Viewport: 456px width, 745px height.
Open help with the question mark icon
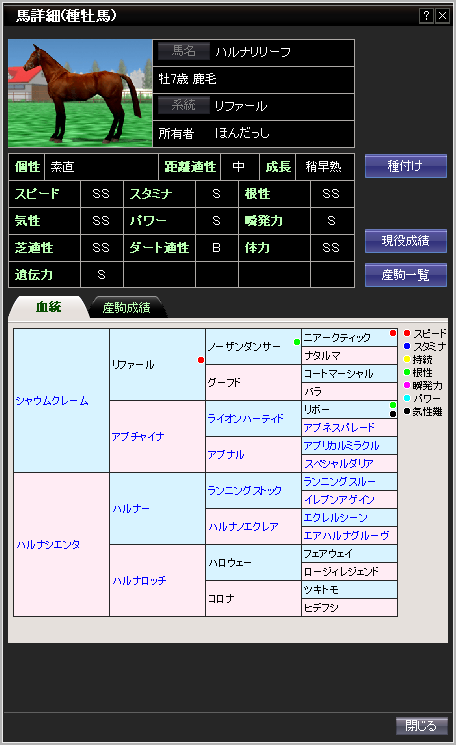426,16
